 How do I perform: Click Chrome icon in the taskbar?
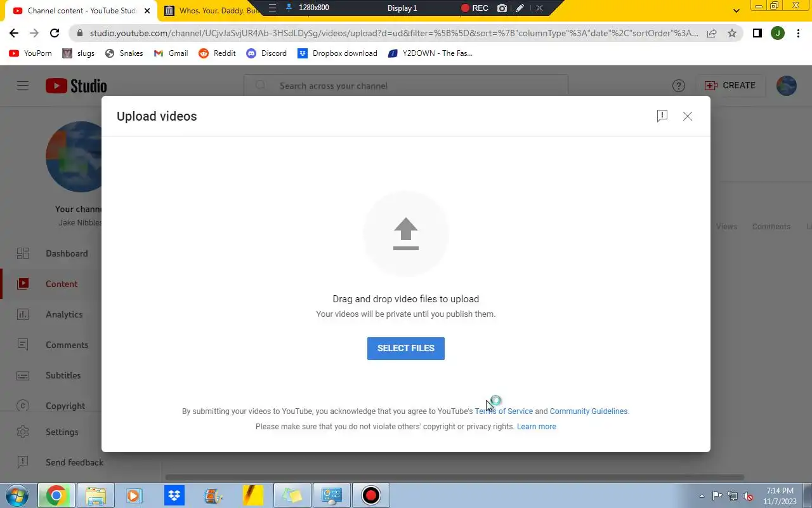pyautogui.click(x=56, y=495)
